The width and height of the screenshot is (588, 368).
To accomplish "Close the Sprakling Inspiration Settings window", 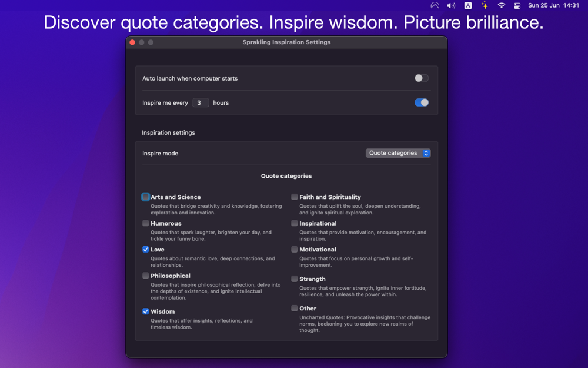I will (132, 42).
